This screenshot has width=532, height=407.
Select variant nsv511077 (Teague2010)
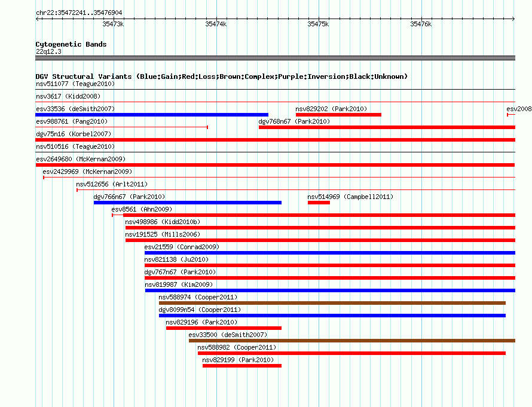[75, 84]
